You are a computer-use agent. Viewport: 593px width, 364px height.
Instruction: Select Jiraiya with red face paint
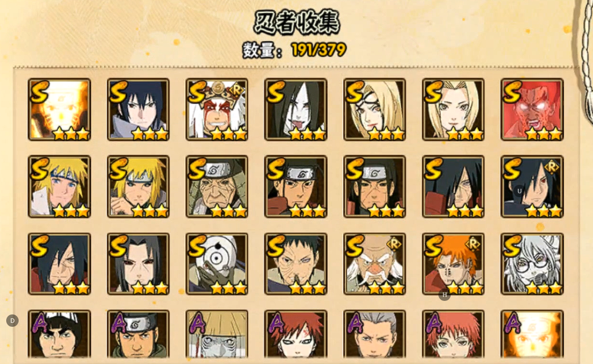(217, 109)
